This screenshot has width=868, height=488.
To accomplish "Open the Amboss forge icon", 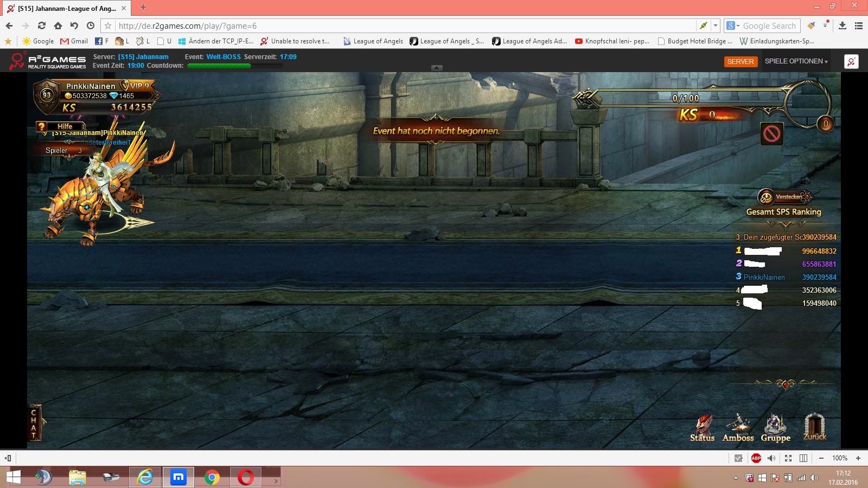I will 738,427.
